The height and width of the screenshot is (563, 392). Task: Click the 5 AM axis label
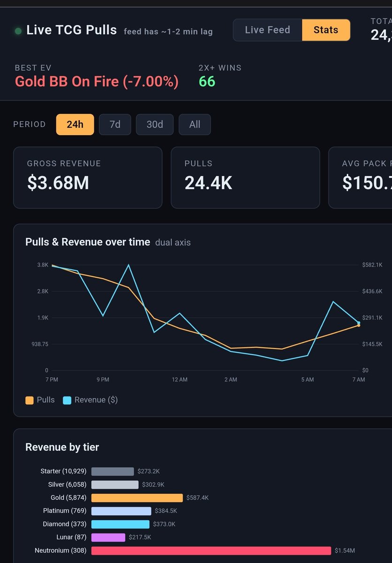307,380
